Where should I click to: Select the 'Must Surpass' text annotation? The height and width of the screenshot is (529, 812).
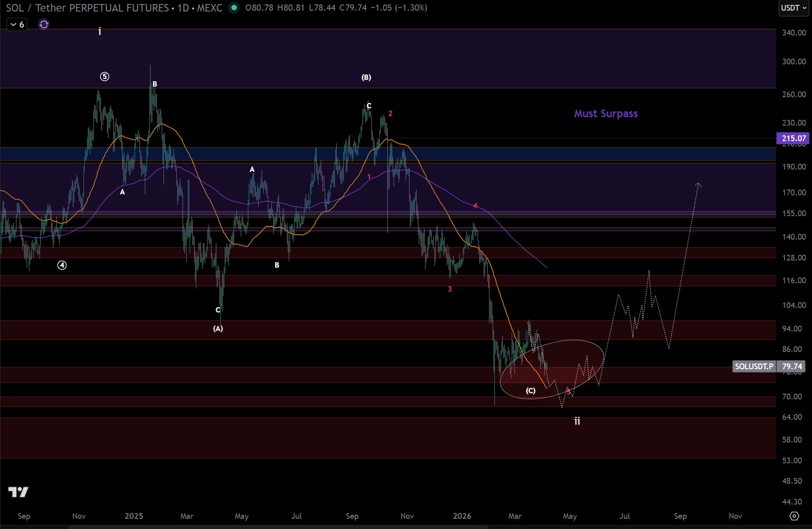(605, 114)
